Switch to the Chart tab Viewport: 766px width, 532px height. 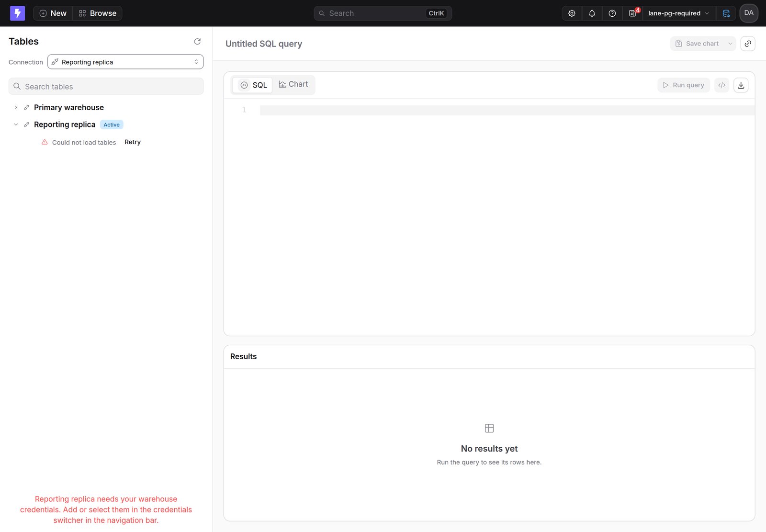pyautogui.click(x=293, y=84)
